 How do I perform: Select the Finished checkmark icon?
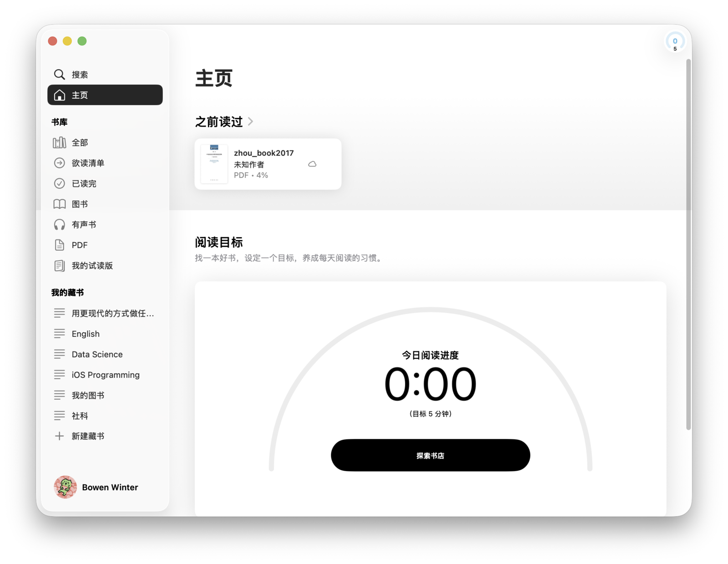pos(59,183)
